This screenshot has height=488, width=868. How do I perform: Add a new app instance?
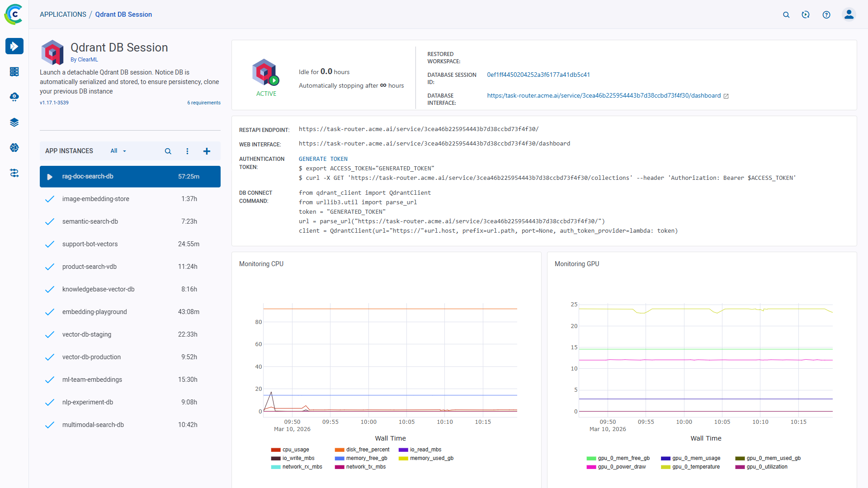pyautogui.click(x=207, y=151)
